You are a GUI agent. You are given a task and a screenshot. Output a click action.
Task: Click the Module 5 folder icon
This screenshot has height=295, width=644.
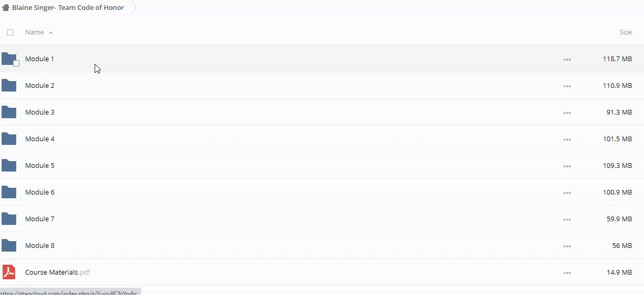(x=9, y=165)
